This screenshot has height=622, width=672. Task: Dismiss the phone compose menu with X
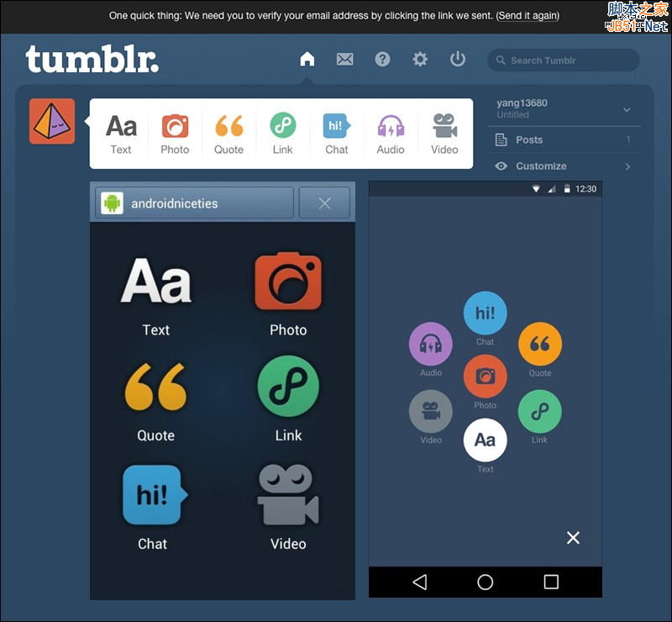click(573, 537)
